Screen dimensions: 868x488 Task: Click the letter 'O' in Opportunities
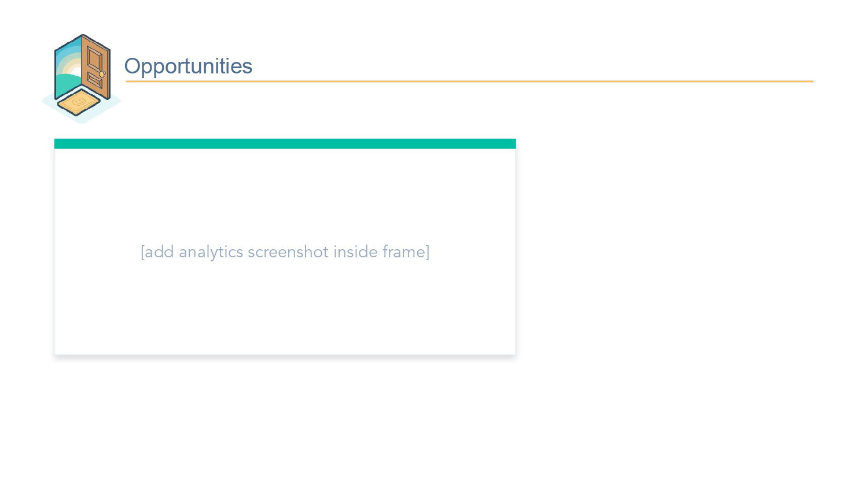133,66
